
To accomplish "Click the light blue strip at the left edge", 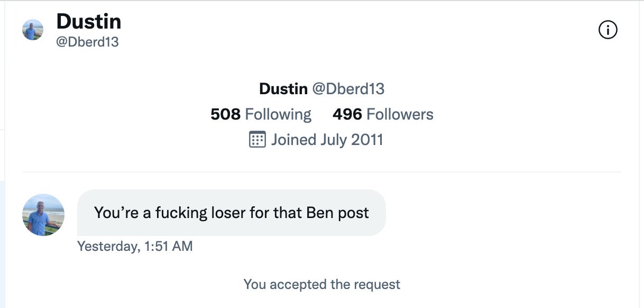I will [x=2, y=238].
